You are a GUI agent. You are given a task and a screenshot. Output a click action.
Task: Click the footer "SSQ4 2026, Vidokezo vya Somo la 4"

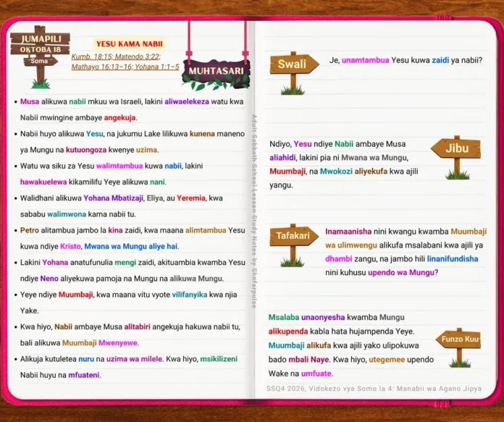coord(329,389)
